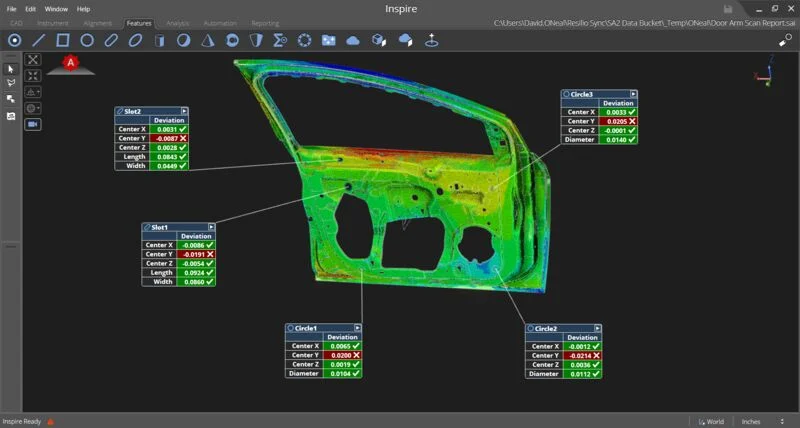Image resolution: width=800 pixels, height=428 pixels.
Task: Click the Circle3 callout title
Action: coord(582,94)
